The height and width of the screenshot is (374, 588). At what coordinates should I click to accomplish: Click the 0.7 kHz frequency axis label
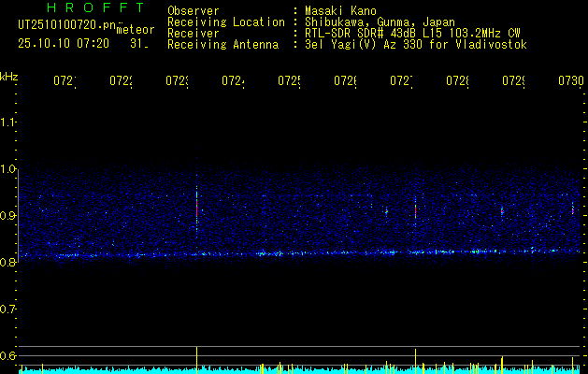pos(7,309)
